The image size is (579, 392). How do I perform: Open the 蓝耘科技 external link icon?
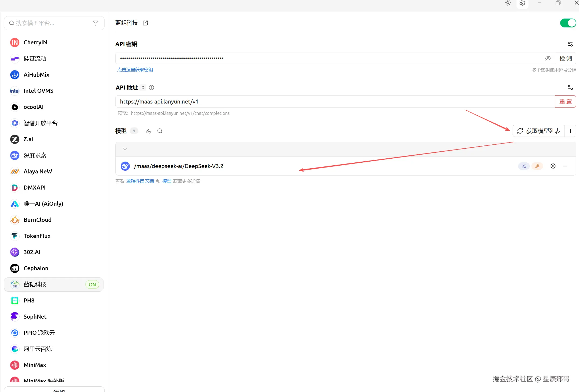click(145, 23)
